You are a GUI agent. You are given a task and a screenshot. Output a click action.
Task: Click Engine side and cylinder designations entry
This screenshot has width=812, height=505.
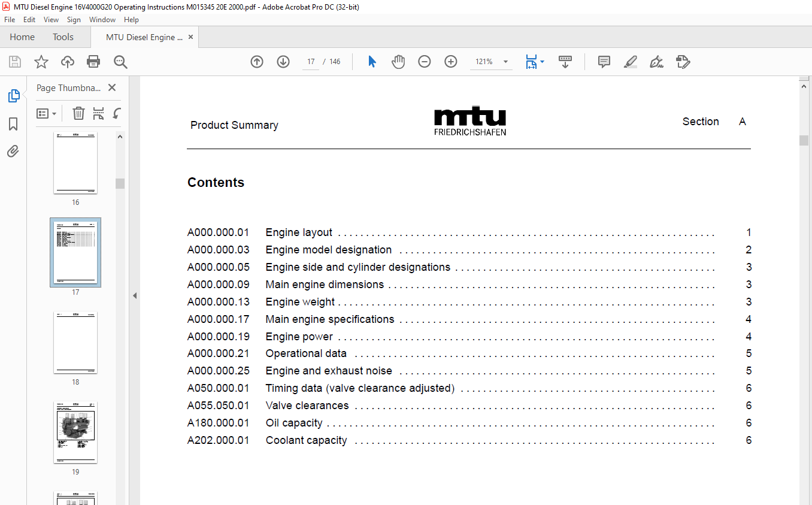pyautogui.click(x=469, y=267)
